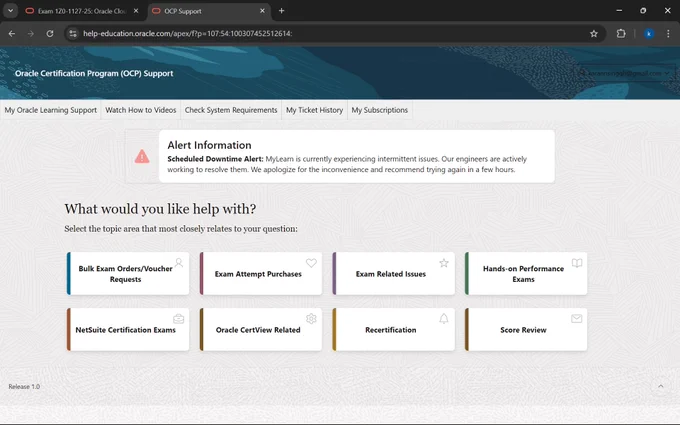The width and height of the screenshot is (680, 425).
Task: Select Check System Requirements
Action: (231, 110)
